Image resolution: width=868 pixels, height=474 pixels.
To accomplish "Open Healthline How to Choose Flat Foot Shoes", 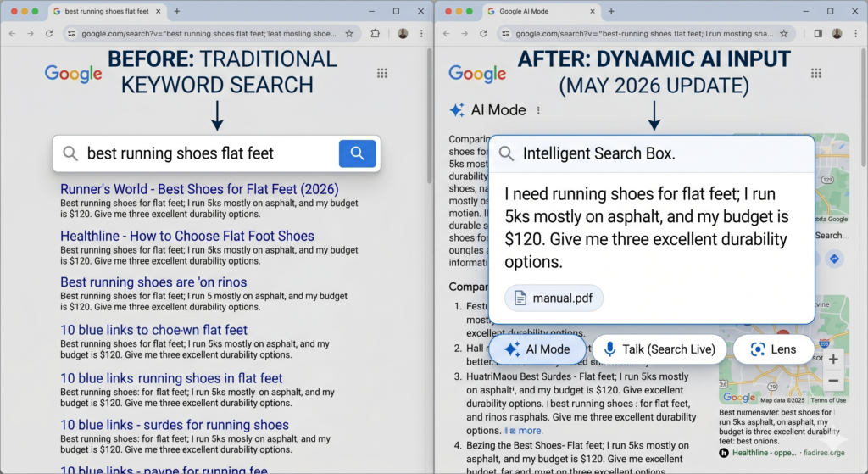I will tap(187, 236).
